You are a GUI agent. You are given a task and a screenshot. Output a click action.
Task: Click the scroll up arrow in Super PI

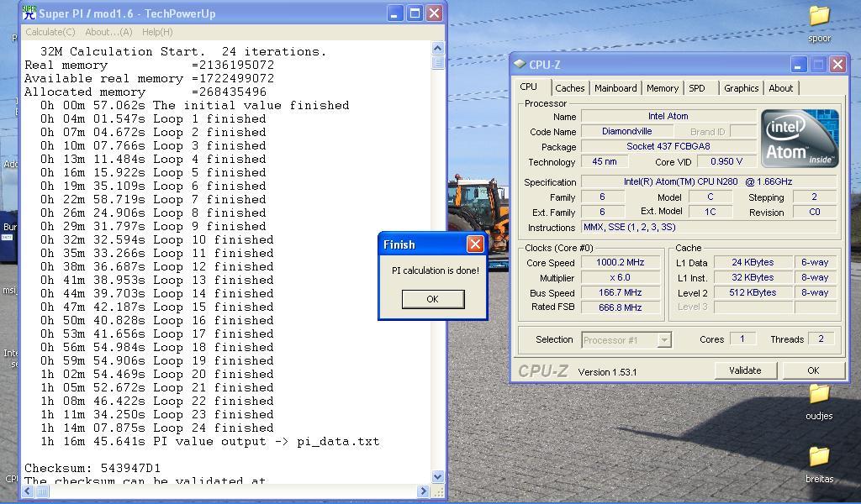click(x=437, y=48)
